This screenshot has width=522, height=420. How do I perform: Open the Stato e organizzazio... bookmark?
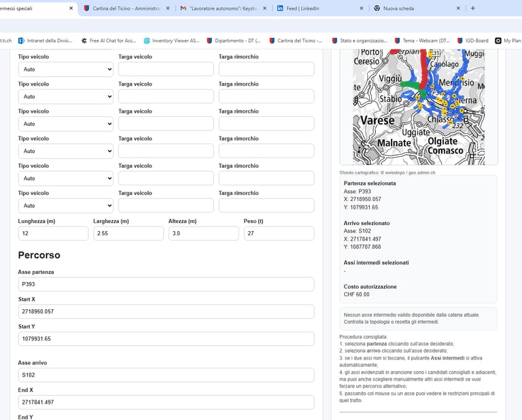click(x=360, y=41)
